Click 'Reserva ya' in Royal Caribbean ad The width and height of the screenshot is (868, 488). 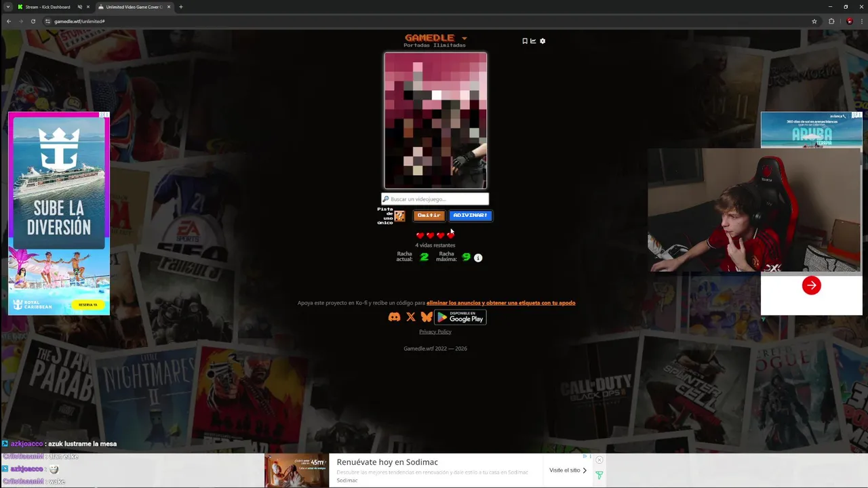(88, 305)
